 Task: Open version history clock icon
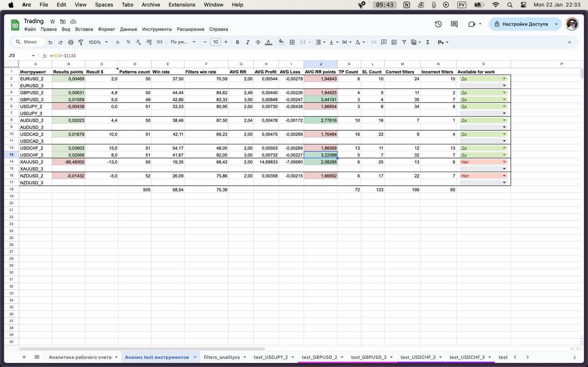[438, 24]
